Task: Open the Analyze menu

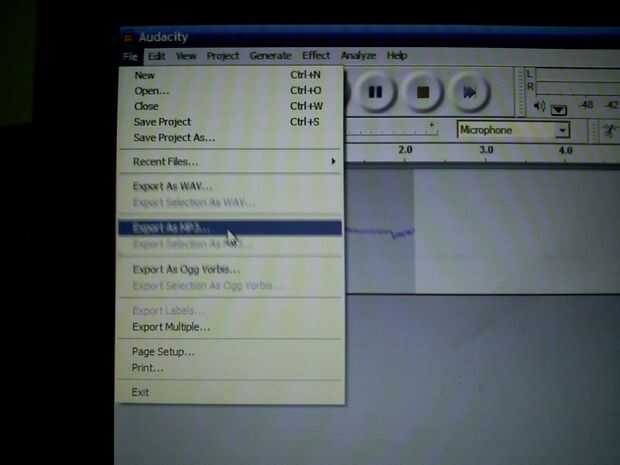Action: [x=358, y=56]
